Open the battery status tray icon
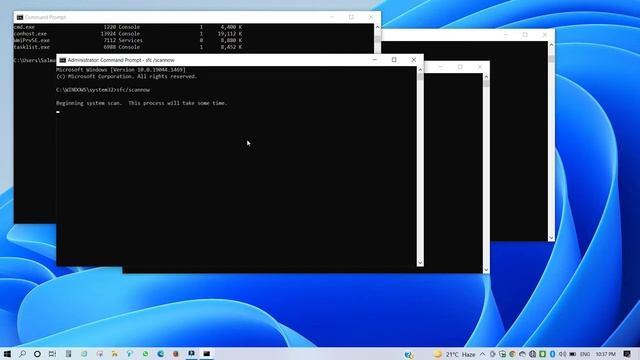640x360 pixels. 573,354
